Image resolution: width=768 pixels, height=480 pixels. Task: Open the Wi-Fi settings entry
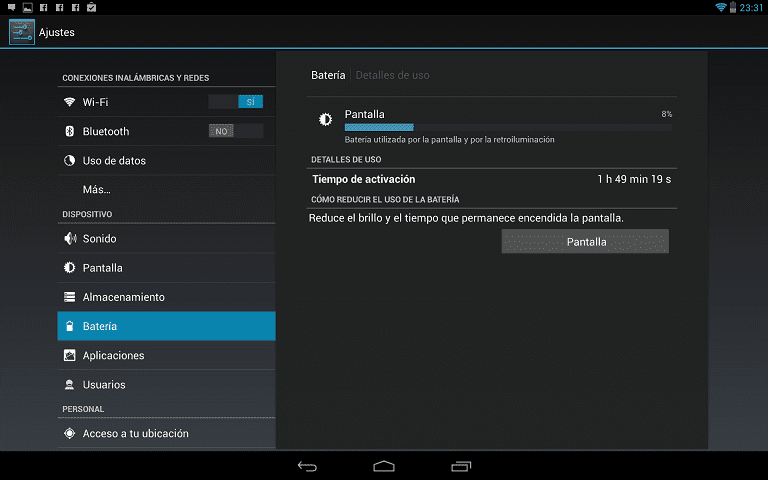[167, 102]
